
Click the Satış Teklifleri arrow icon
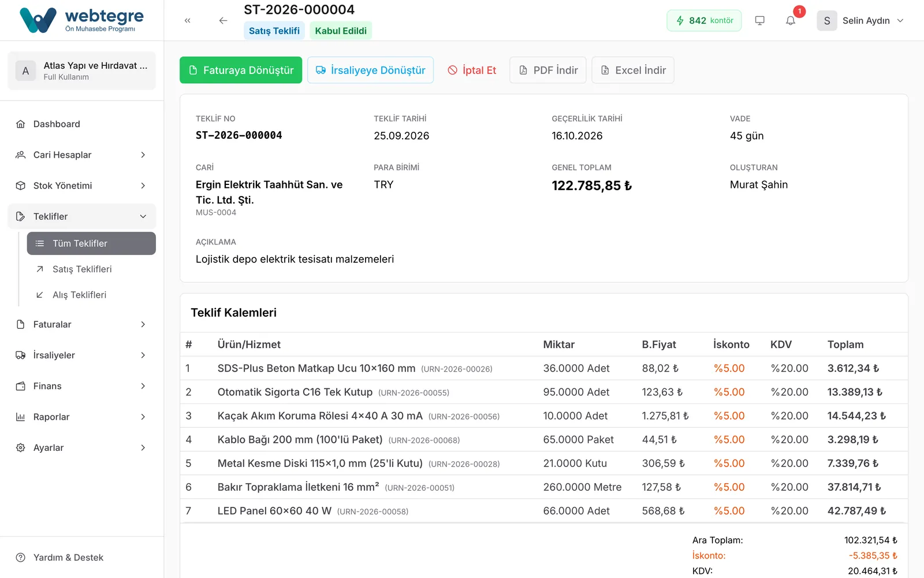40,269
